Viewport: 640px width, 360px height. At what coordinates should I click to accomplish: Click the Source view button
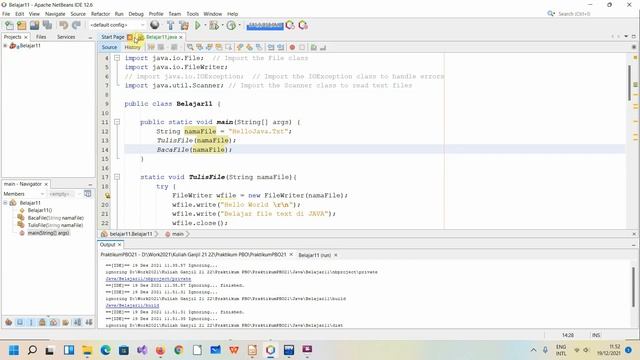click(x=109, y=47)
